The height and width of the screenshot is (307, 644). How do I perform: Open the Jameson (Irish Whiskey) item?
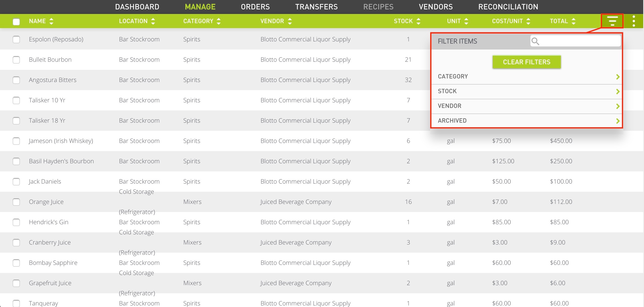pos(61,141)
